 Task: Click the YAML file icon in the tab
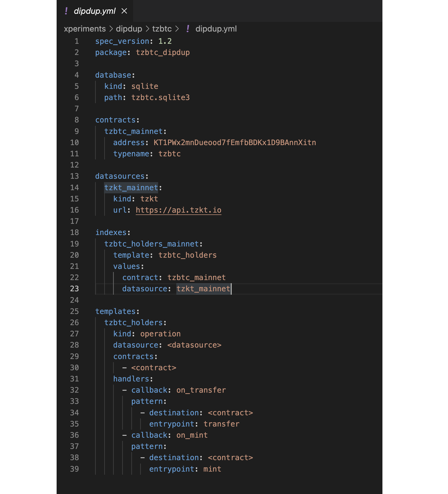66,11
